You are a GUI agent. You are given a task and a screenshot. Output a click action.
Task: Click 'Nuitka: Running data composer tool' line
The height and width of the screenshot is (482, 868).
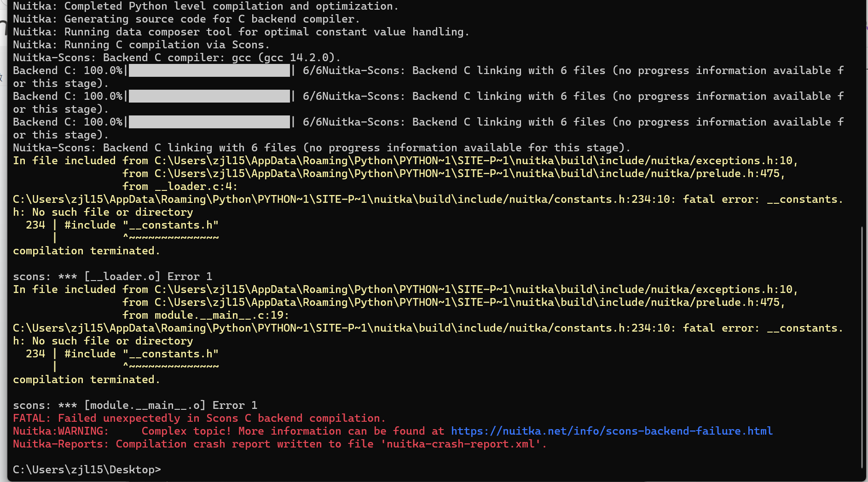[x=241, y=32]
